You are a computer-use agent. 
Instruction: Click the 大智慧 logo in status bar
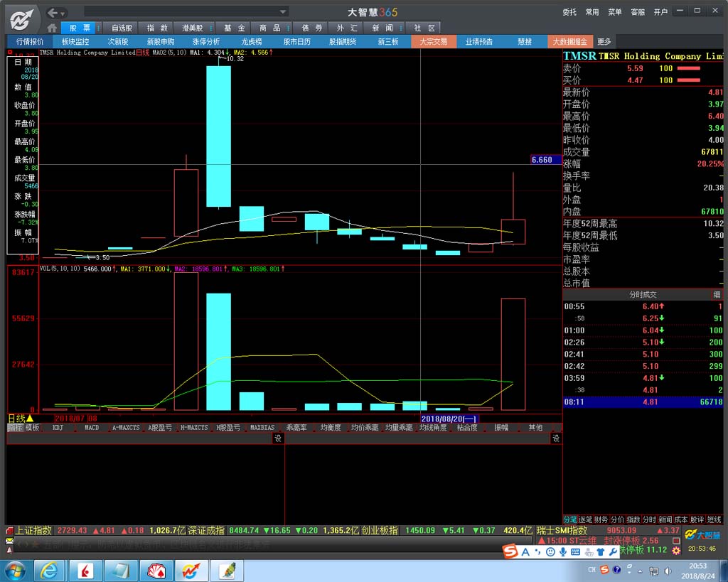pyautogui.click(x=703, y=535)
